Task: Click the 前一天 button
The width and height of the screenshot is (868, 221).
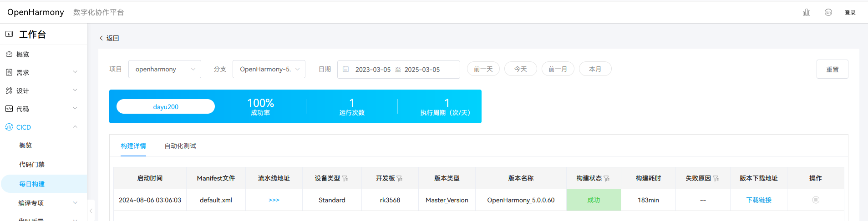Action: (483, 69)
